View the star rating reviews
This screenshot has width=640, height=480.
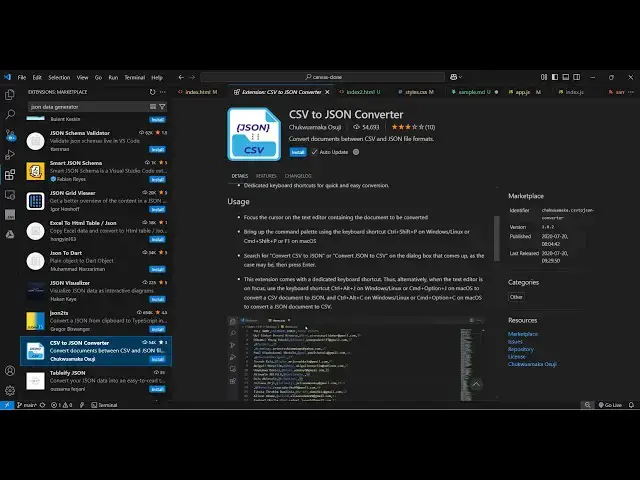(x=413, y=127)
